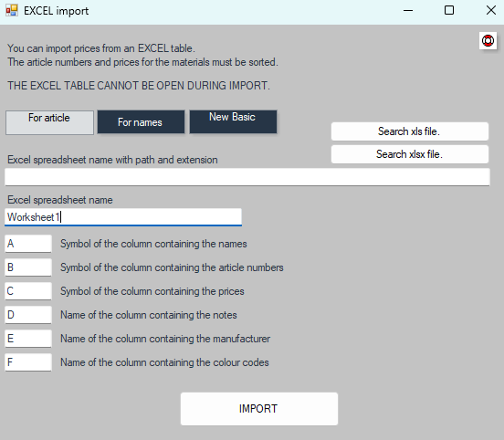Open help via the lifebuoy icon
Viewport: 504px width, 440px height.
coord(488,41)
